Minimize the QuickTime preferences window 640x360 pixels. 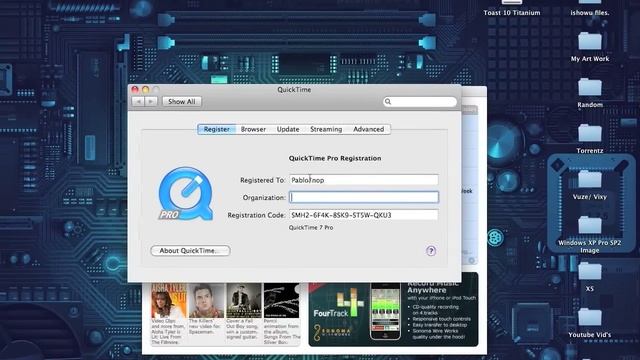[146, 89]
